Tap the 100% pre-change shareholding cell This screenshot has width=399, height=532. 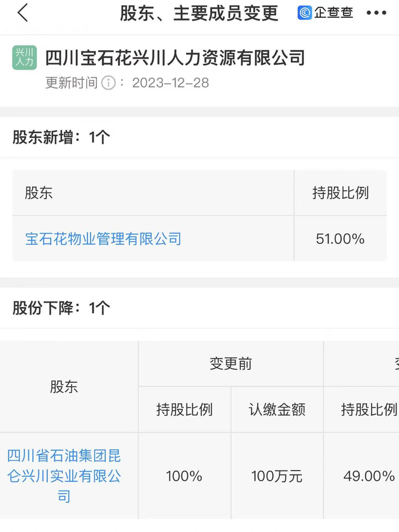pyautogui.click(x=184, y=476)
